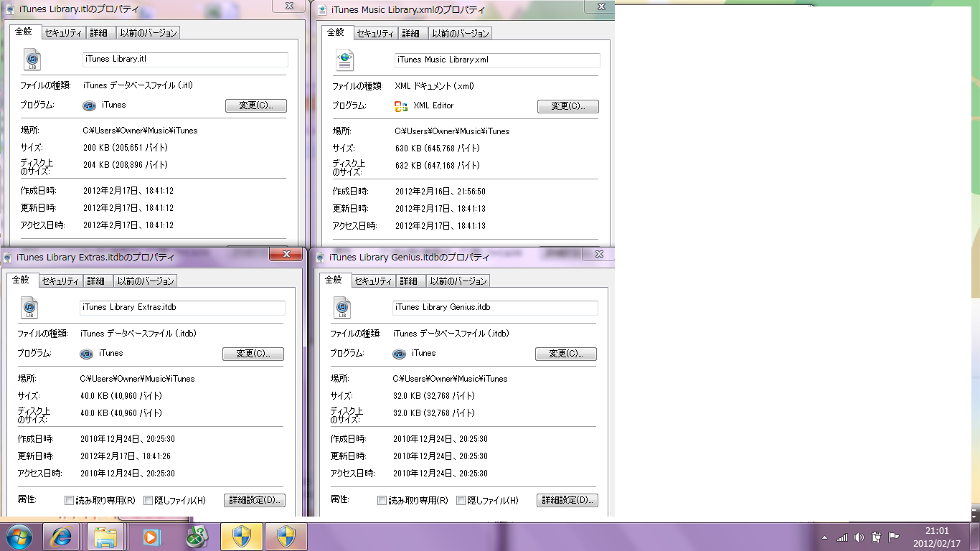Click the iTunes Library.itl filename field
This screenshot has height=551, width=980.
[x=185, y=60]
